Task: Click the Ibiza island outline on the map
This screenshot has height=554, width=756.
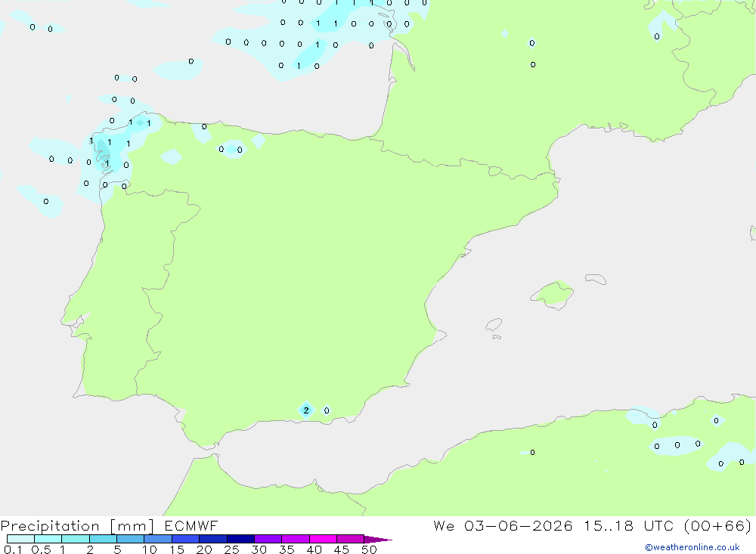Action: point(494,324)
